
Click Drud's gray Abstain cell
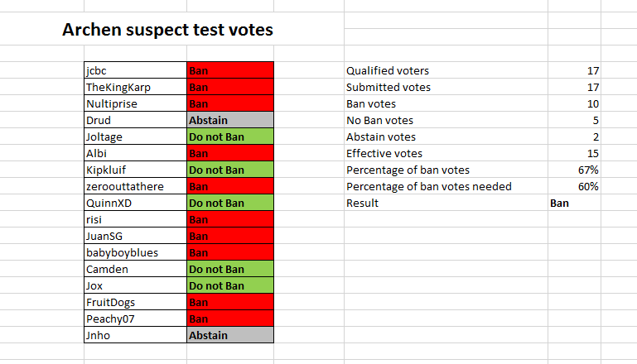point(230,120)
